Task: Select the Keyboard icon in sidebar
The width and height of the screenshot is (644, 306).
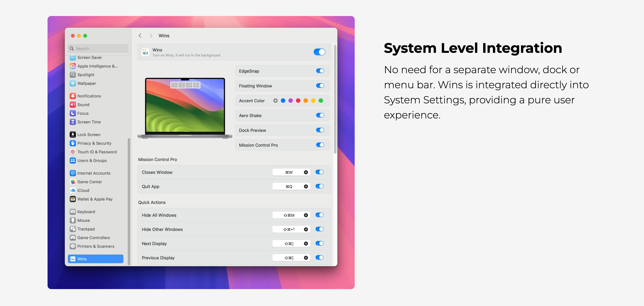Action: (x=73, y=211)
